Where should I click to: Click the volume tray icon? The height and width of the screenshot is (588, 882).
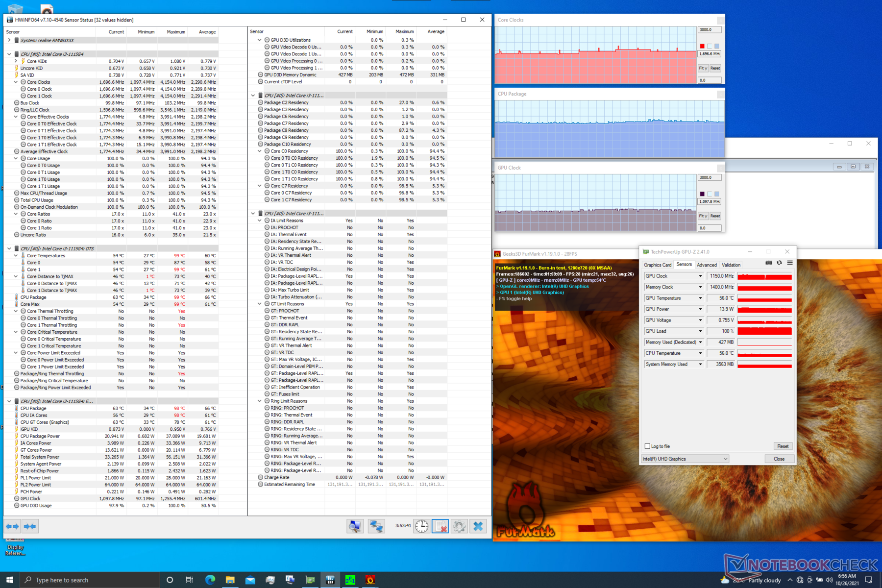(x=829, y=580)
